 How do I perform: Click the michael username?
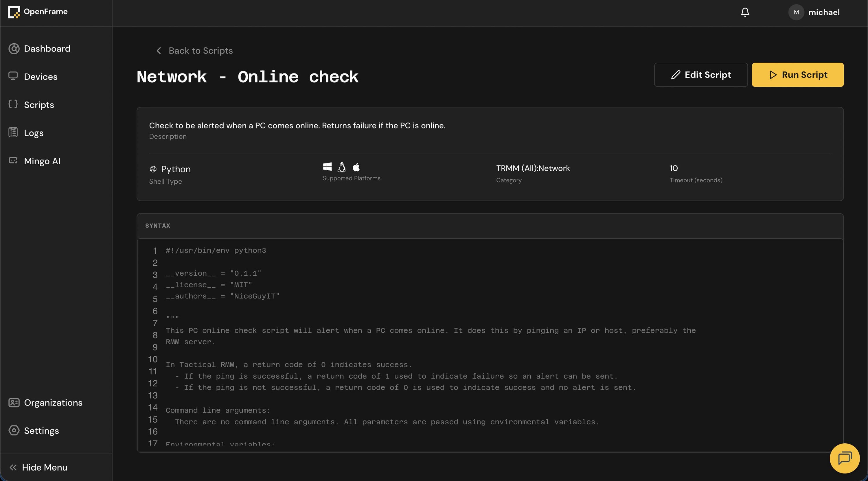[x=824, y=12]
